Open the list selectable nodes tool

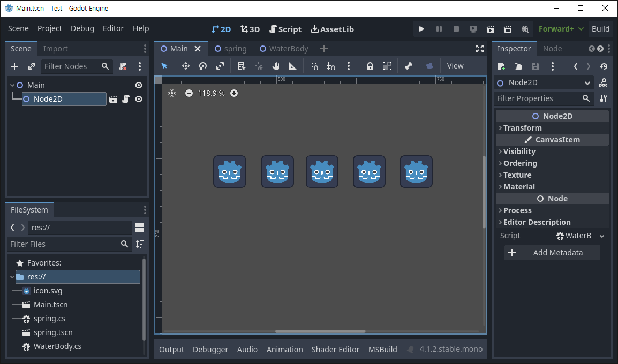[241, 66]
